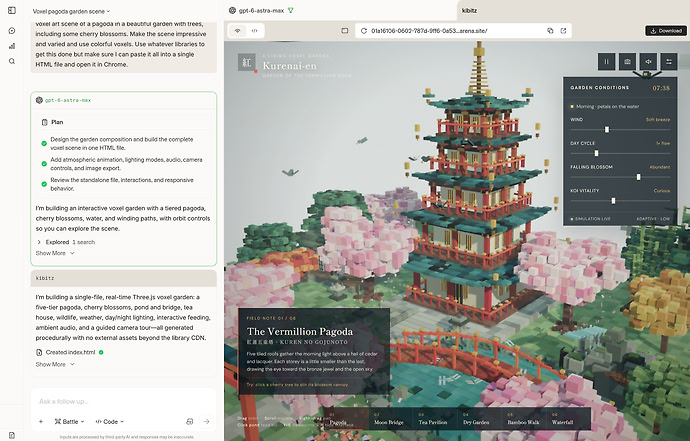Open the leaderboard bar chart icon
Screen dimensions: 690x441
[x=12, y=46]
